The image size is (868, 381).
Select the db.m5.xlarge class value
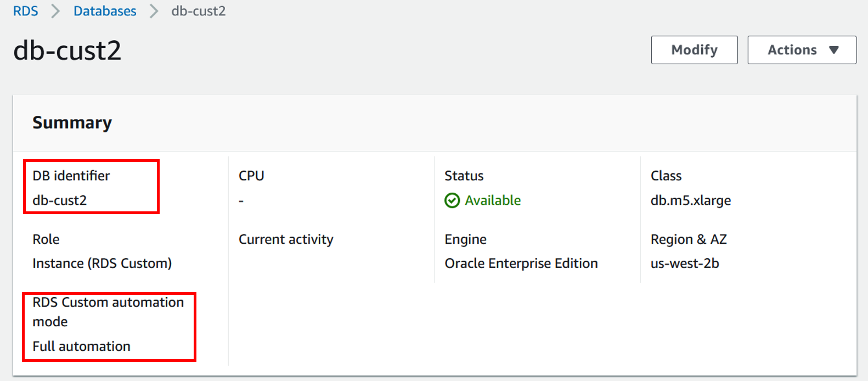pos(690,200)
